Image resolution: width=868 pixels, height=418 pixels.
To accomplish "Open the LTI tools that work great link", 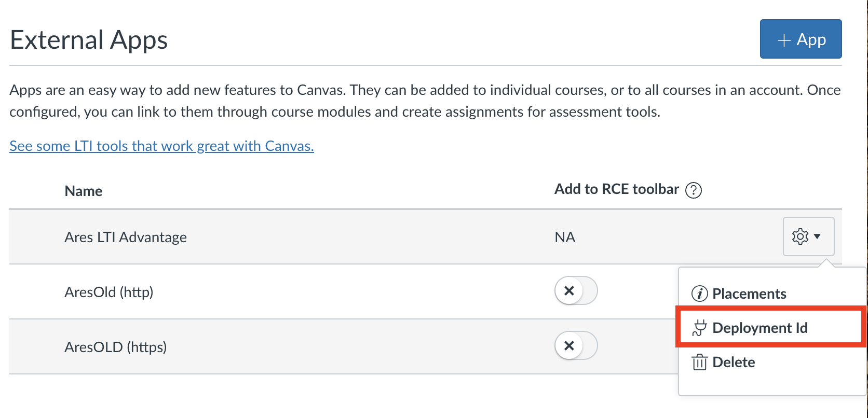I will tap(161, 146).
